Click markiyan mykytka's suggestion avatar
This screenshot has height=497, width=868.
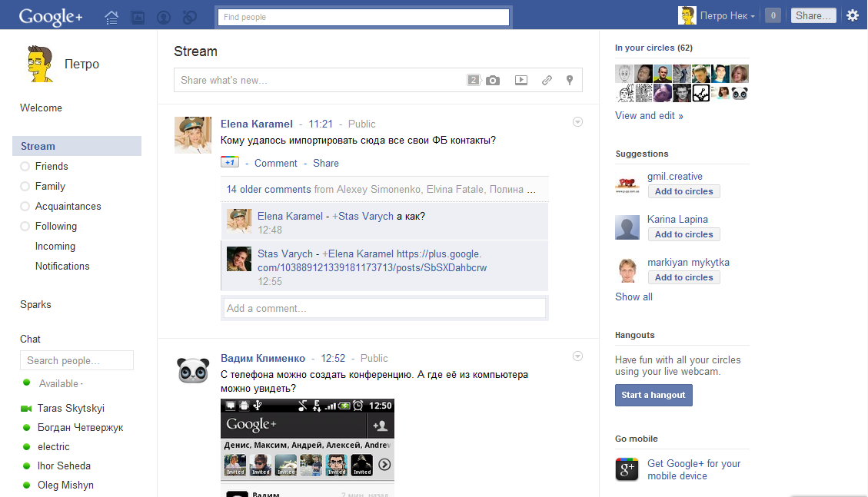627,270
